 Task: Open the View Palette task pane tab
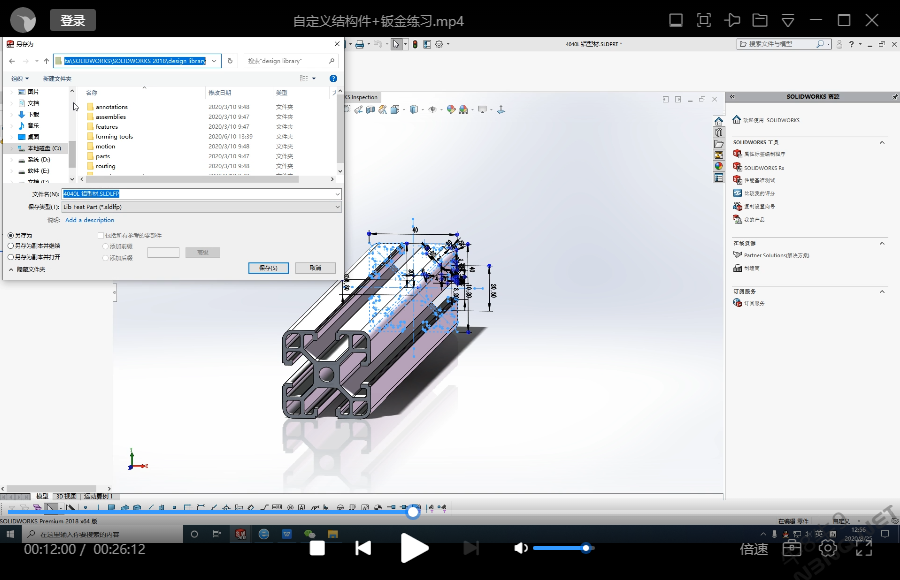pos(719,155)
